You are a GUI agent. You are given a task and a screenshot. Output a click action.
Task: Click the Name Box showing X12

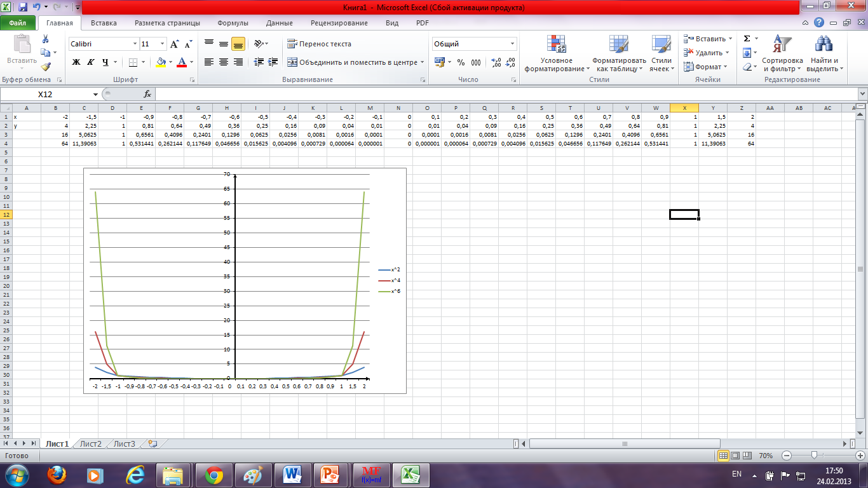tap(45, 94)
